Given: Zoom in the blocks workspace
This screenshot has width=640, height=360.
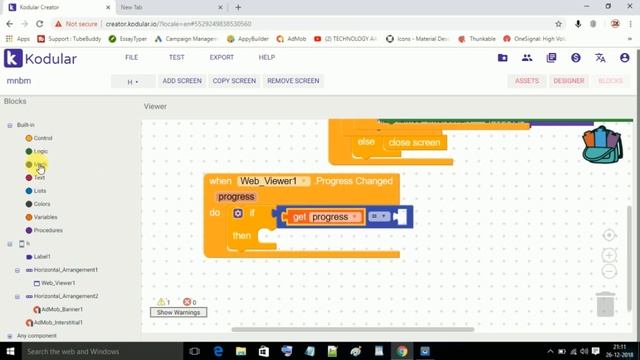Looking at the screenshot, I should [x=609, y=256].
